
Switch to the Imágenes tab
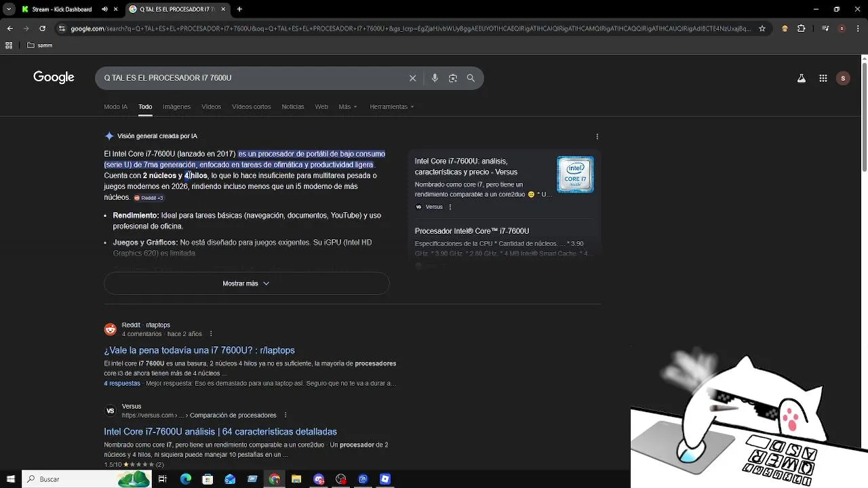point(176,106)
